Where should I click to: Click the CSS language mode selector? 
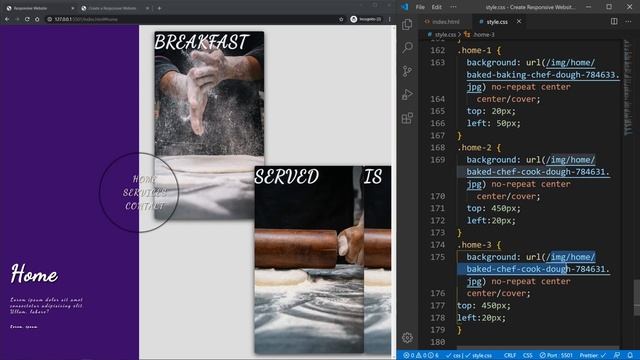point(528,356)
